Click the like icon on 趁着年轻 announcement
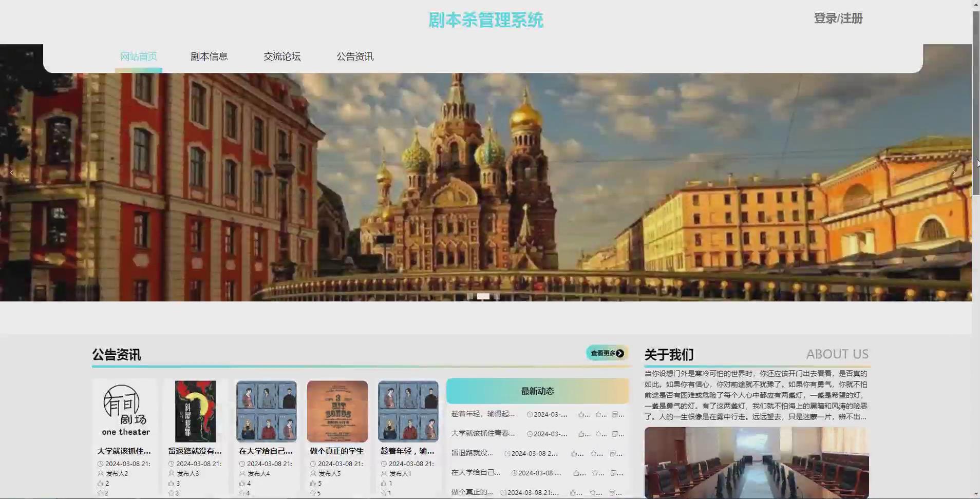Viewport: 980px width, 499px height. click(582, 414)
